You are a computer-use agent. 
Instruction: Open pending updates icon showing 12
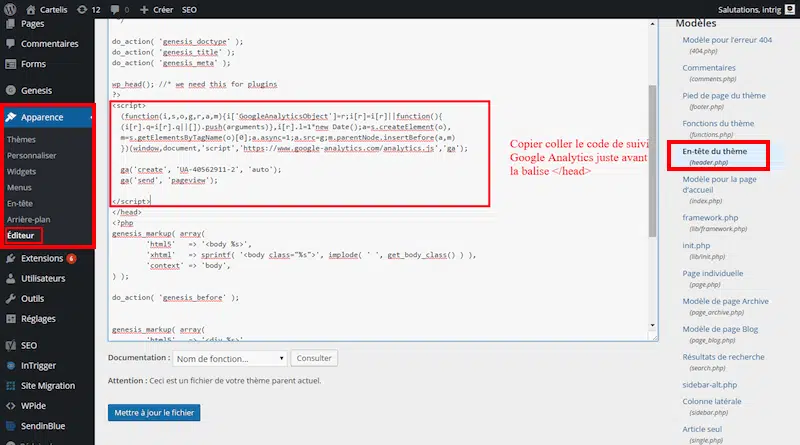click(83, 8)
